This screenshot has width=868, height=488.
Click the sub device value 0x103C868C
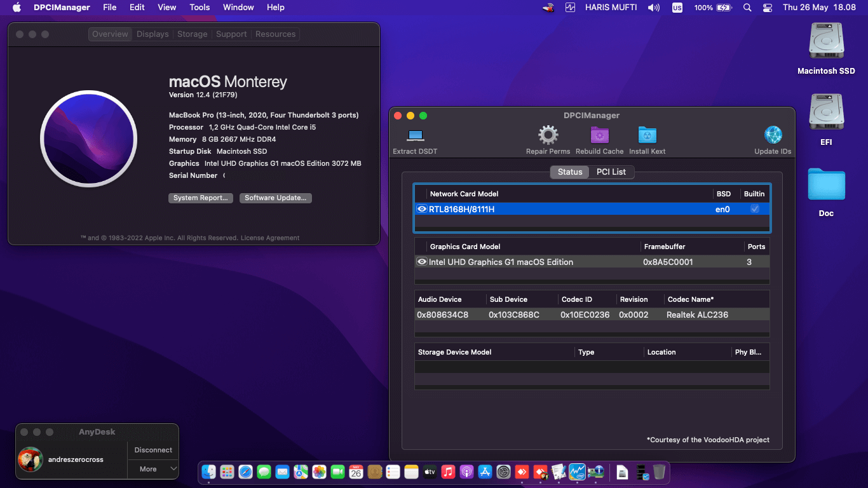514,315
